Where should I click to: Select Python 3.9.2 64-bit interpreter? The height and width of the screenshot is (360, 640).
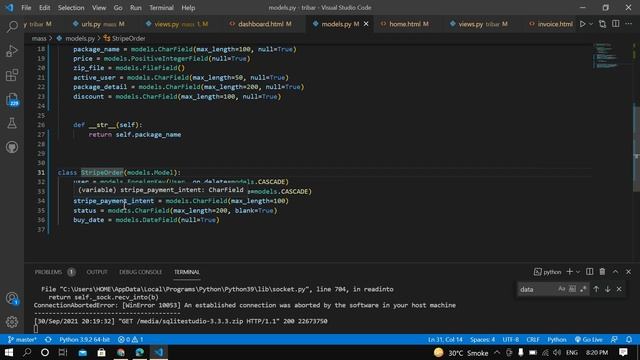pyautogui.click(x=84, y=340)
